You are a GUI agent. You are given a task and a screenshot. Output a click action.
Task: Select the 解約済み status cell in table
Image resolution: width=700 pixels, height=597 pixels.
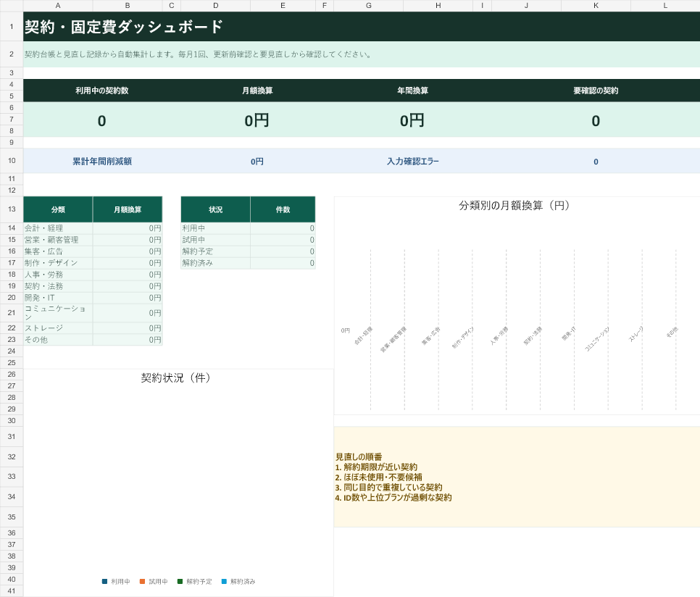pyautogui.click(x=216, y=263)
